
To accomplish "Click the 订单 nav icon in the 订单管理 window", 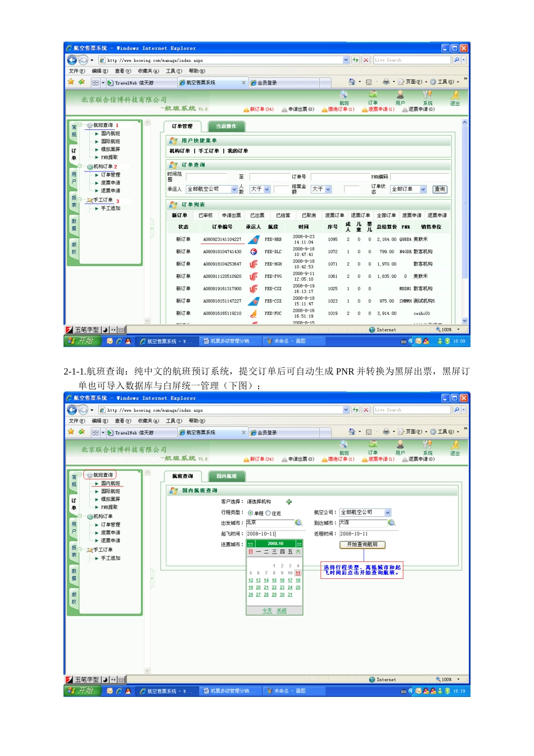I will (373, 94).
